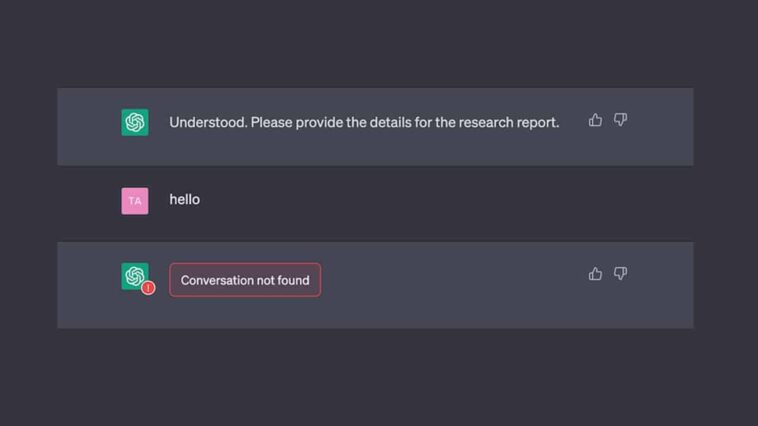Click the pink TA user avatar
Viewport: 758px width, 426px height.
pos(135,201)
